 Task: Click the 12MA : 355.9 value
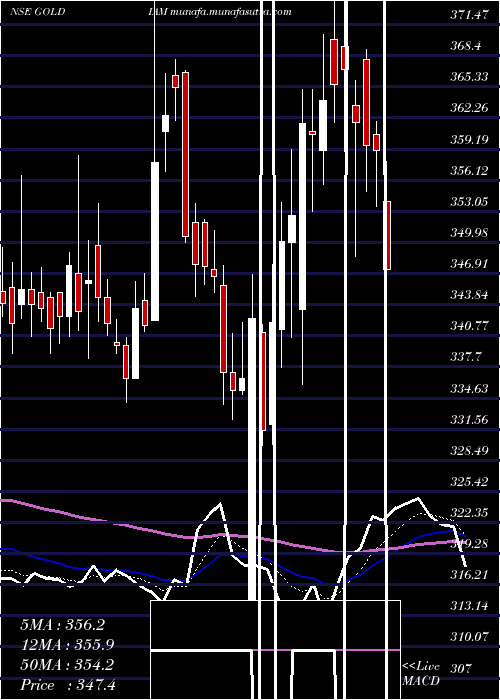[67, 645]
